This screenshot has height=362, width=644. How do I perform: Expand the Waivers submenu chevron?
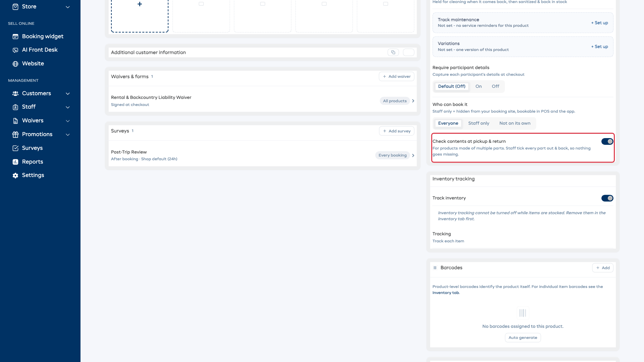(68, 121)
